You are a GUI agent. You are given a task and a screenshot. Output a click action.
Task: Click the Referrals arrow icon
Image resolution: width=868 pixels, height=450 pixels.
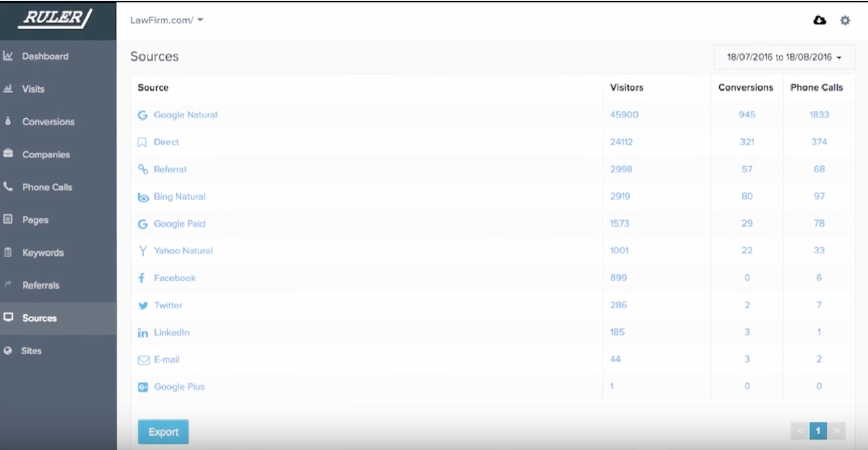(x=8, y=284)
